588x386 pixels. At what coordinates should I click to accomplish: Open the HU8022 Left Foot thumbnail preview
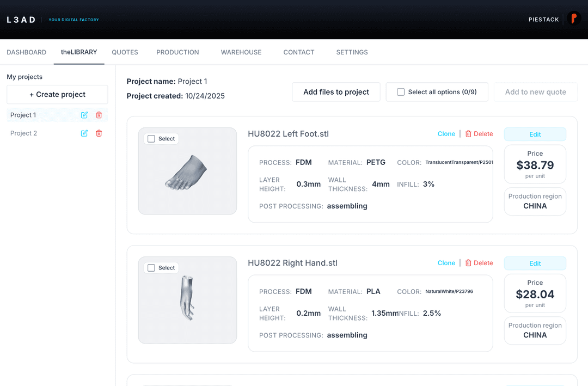pos(187,171)
